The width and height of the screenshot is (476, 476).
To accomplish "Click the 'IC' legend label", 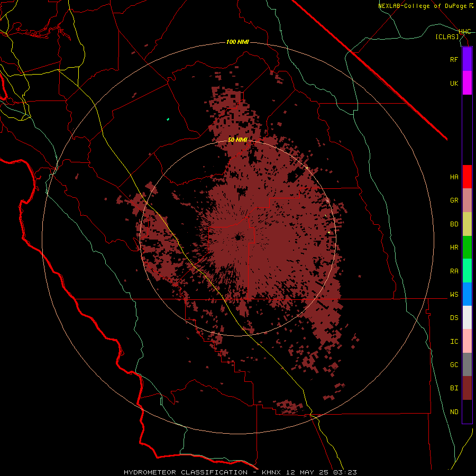I will pyautogui.click(x=454, y=342).
